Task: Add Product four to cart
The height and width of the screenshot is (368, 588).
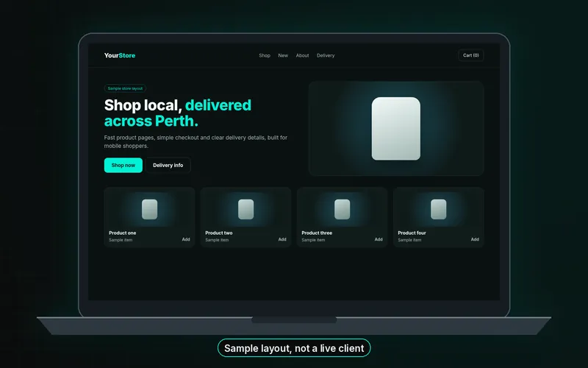Action: click(475, 239)
